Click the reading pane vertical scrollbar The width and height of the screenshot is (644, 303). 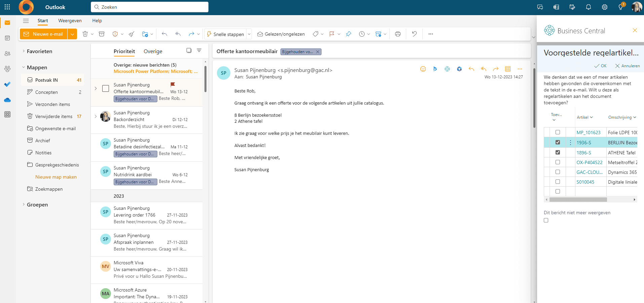point(534,98)
